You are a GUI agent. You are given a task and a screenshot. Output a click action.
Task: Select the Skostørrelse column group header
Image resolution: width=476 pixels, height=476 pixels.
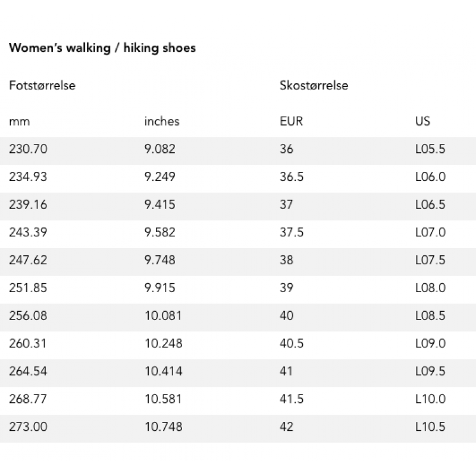[314, 85]
